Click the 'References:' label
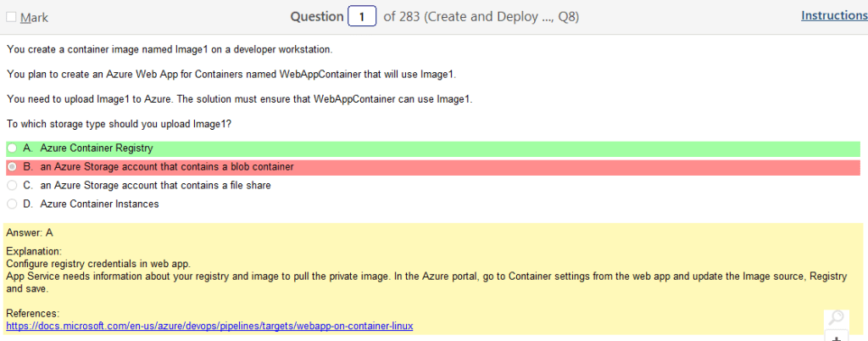Viewport: 868px width, 341px height. (x=32, y=313)
